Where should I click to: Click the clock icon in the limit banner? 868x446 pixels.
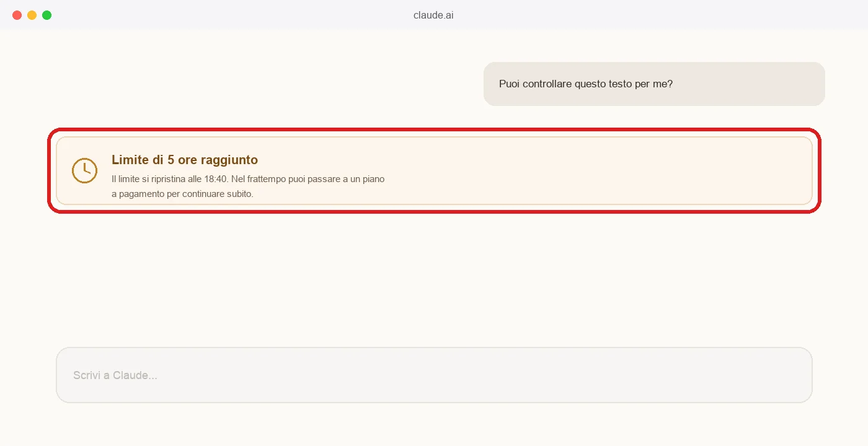click(84, 170)
